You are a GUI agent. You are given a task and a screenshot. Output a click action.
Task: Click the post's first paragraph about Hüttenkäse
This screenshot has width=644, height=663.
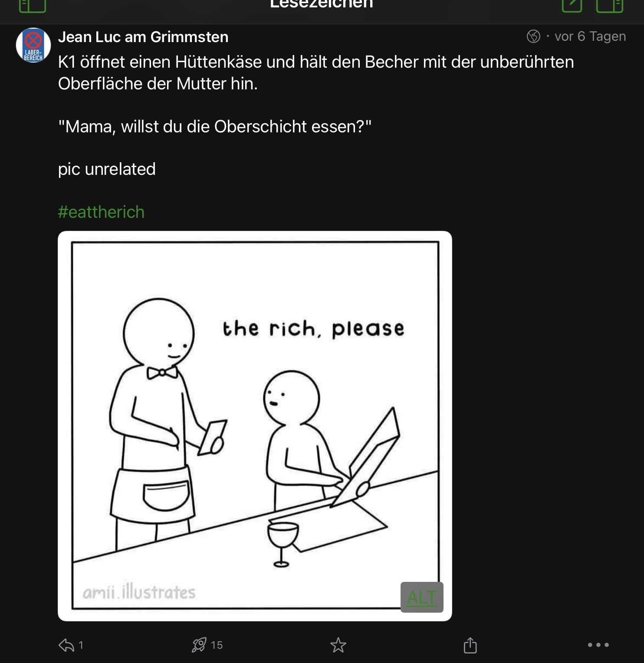[x=315, y=73]
